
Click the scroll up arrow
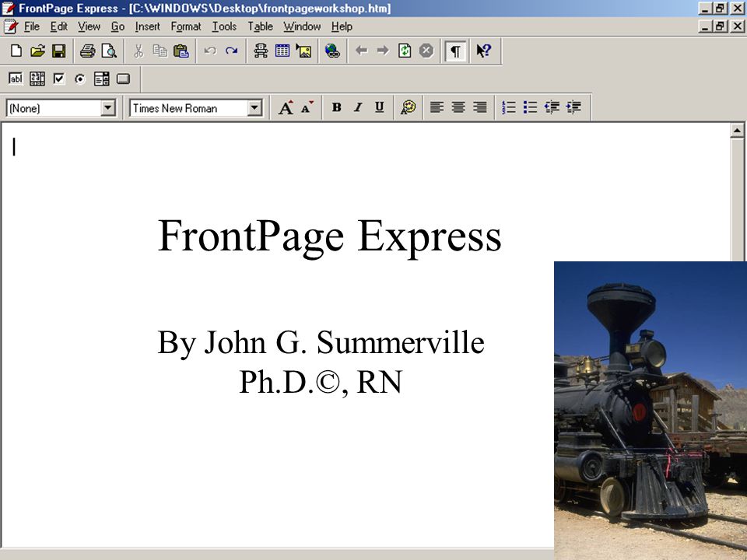[x=737, y=131]
